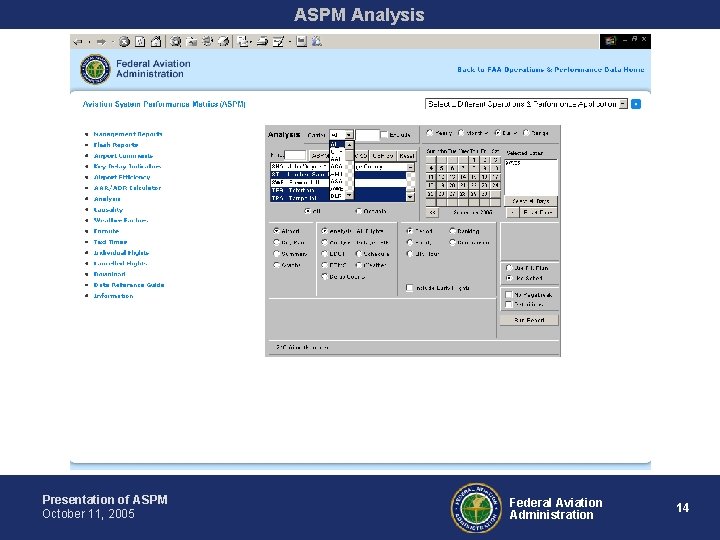The width and height of the screenshot is (720, 540).
Task: Open Flash Reports in the sidebar
Action: coord(116,145)
